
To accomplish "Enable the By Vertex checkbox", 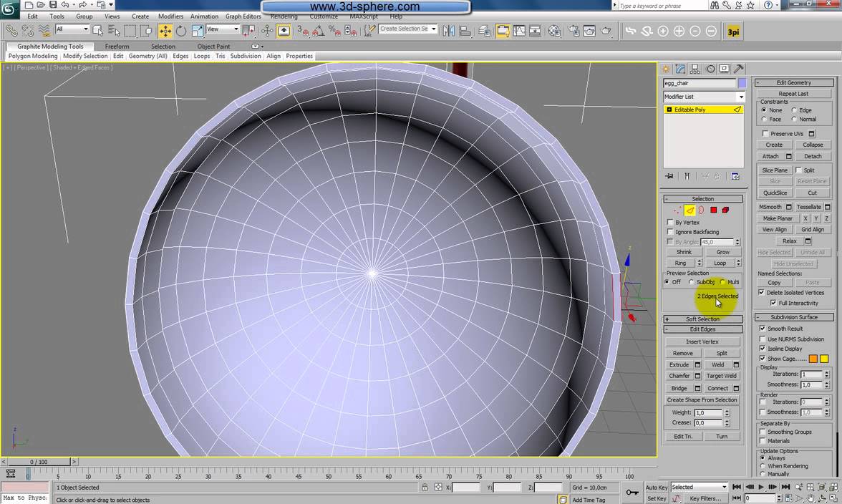I will click(x=670, y=222).
